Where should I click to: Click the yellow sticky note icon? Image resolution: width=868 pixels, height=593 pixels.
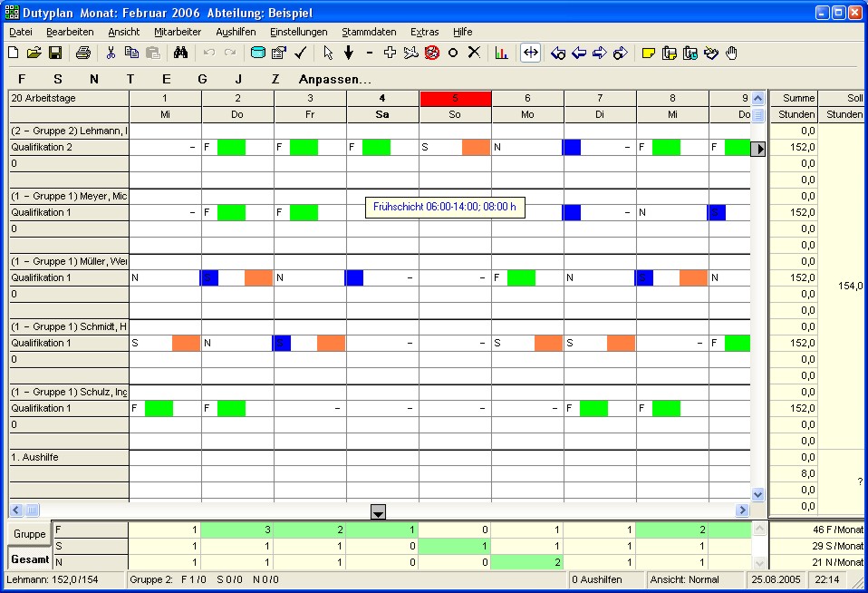point(649,53)
